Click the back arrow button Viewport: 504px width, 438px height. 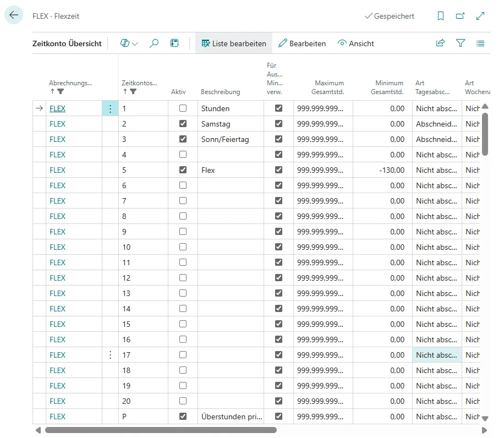tap(14, 15)
